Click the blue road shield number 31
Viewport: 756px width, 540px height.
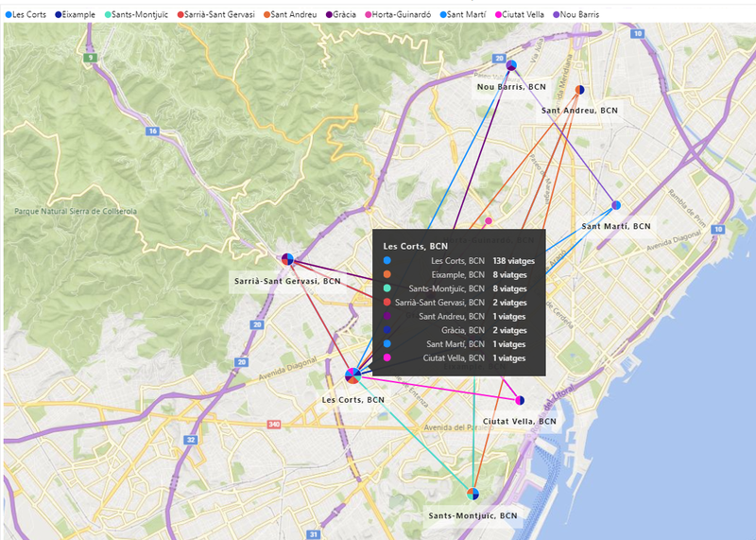314,534
